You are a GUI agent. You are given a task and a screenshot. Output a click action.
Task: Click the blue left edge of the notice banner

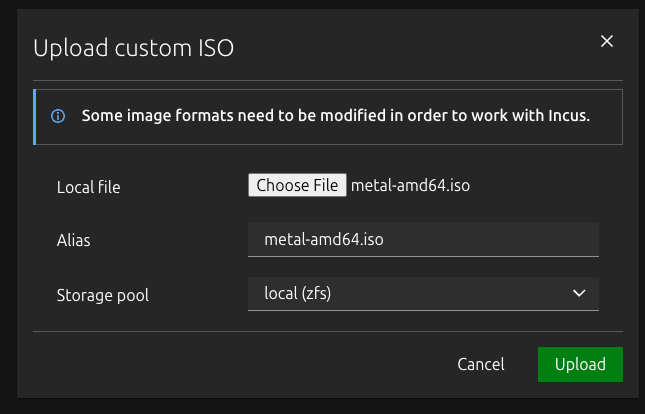[35, 116]
